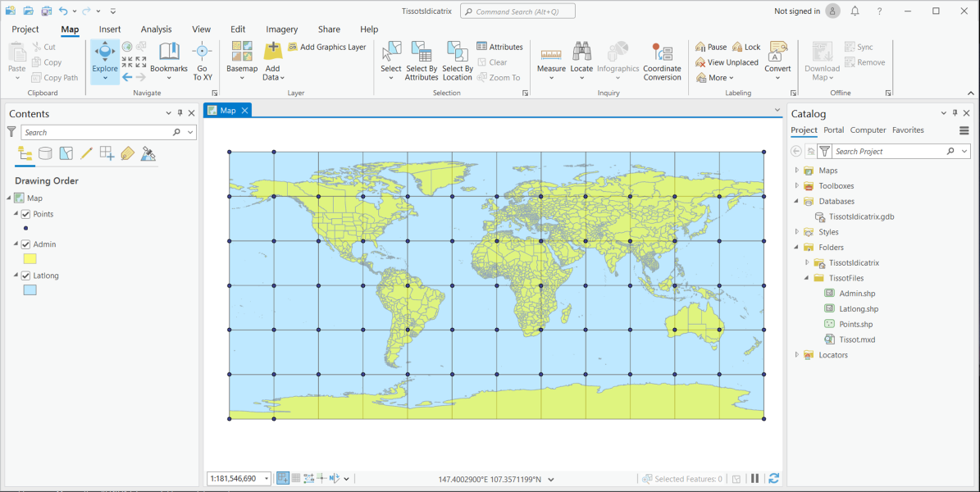980x492 pixels.
Task: Switch to List By Editing view
Action: click(x=86, y=153)
